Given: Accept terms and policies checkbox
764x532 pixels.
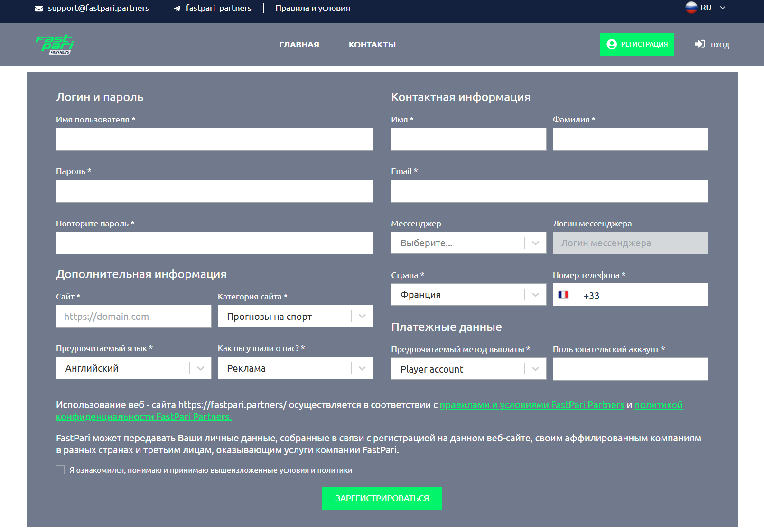Looking at the screenshot, I should [60, 470].
